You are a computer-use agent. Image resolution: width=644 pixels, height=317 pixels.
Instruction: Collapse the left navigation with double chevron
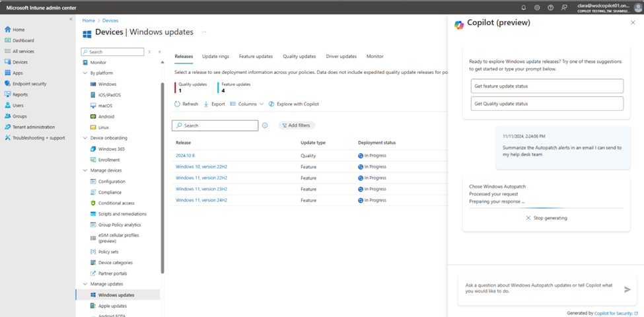(71, 19)
